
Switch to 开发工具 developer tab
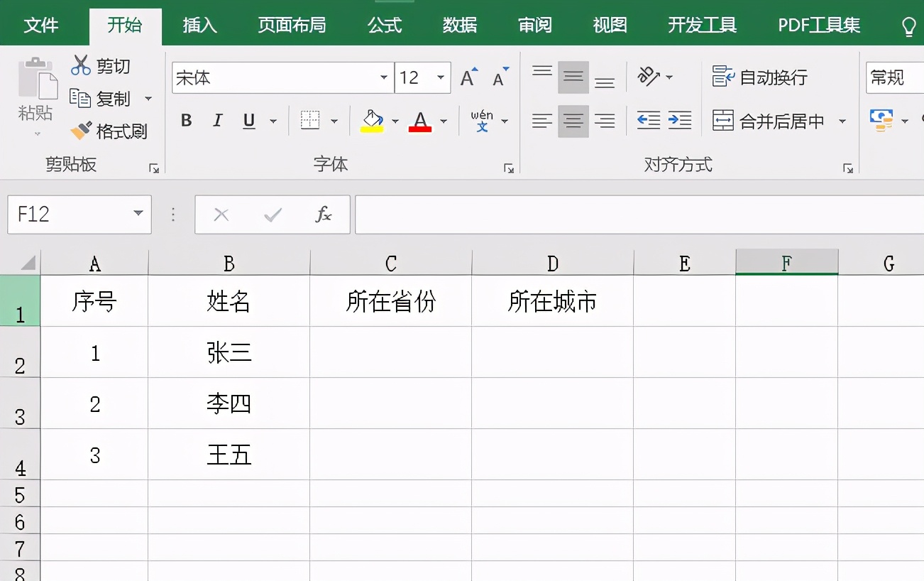coord(703,26)
